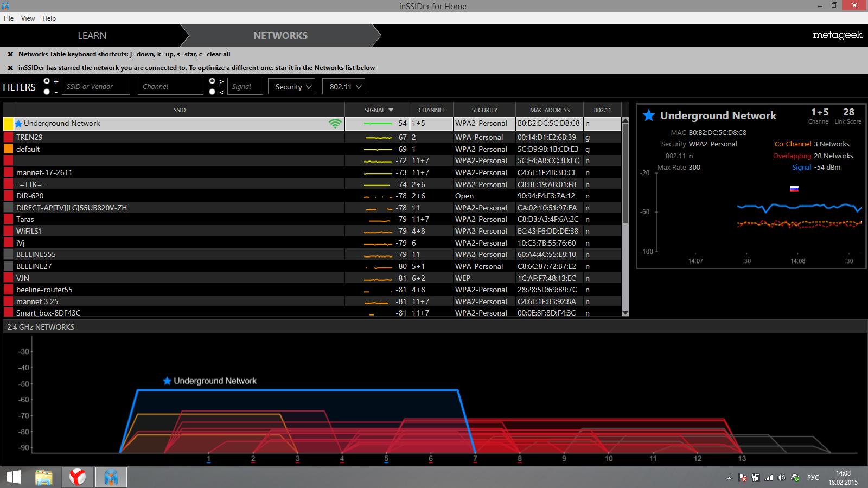Click the star label in the 2.4 GHz graph
The height and width of the screenshot is (488, 868).
[167, 381]
